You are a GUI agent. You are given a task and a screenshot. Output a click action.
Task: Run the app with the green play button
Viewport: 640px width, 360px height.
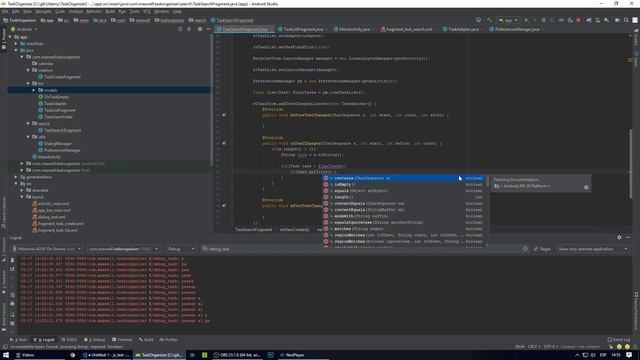pos(526,20)
